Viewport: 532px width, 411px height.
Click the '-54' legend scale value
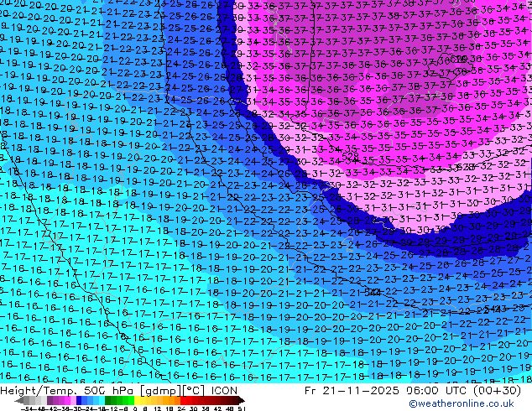click(x=27, y=409)
